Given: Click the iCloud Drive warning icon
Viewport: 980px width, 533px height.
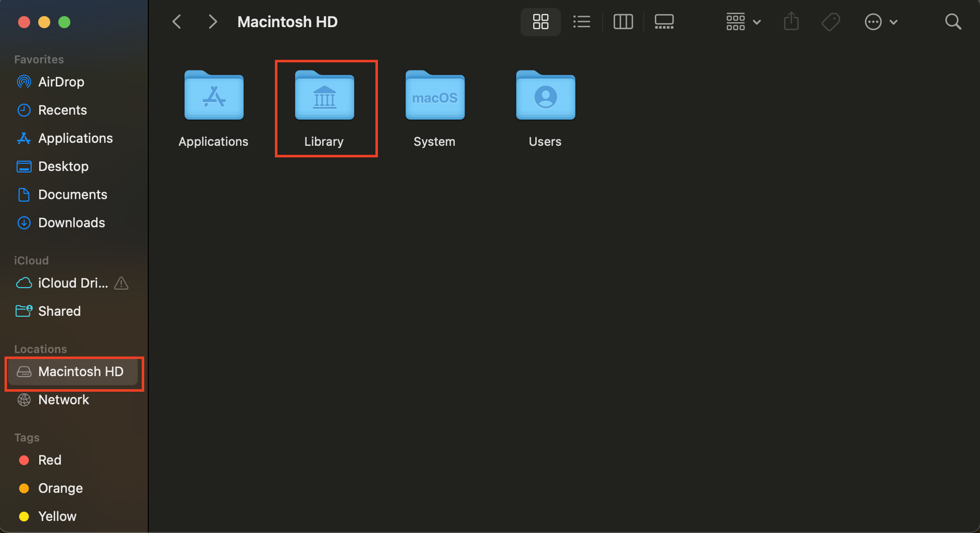Looking at the screenshot, I should (121, 283).
